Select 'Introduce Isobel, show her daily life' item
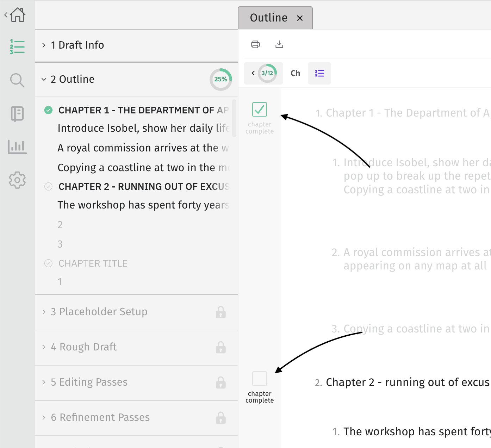Viewport: 491px width, 448px height. [144, 128]
